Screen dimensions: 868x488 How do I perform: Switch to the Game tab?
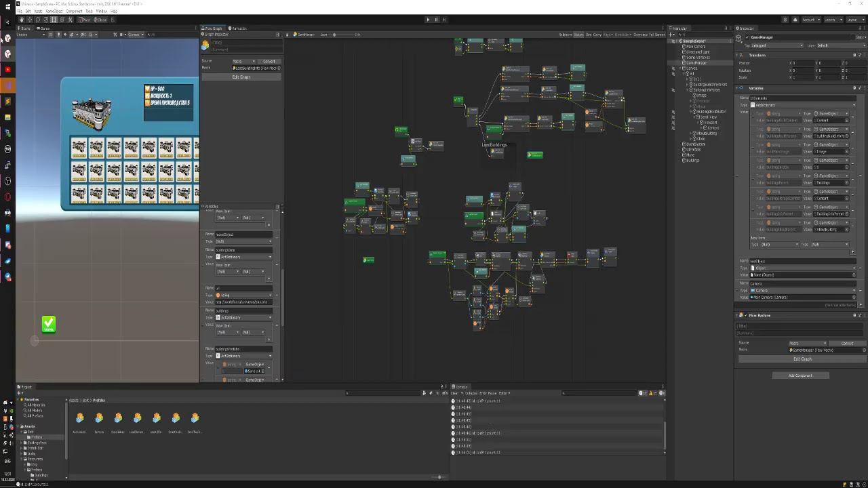44,28
